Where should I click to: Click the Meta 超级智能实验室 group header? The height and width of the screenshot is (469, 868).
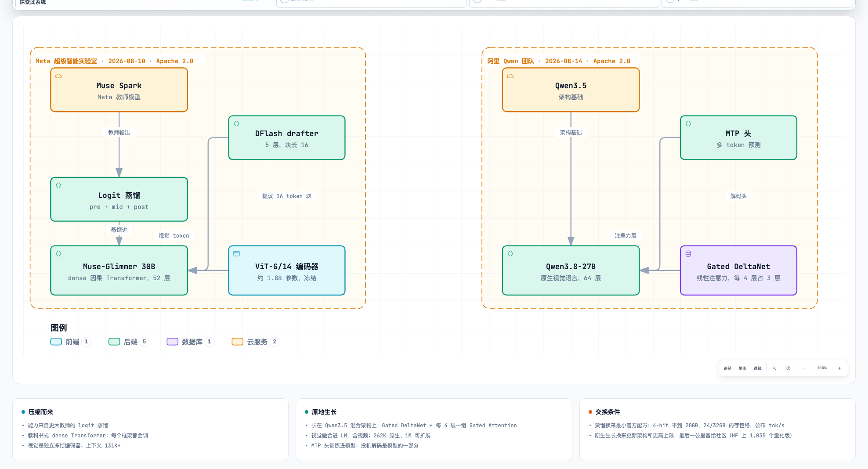(x=114, y=61)
